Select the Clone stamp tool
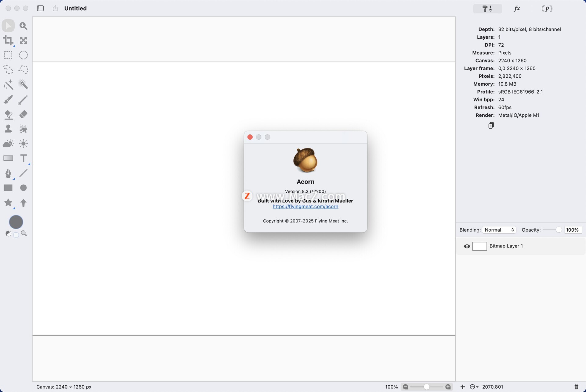 click(x=8, y=129)
